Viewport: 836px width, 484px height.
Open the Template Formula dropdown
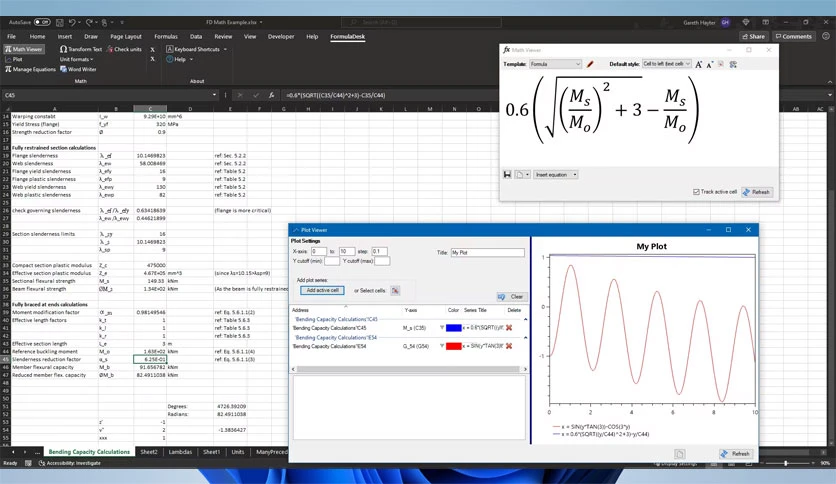[x=555, y=64]
